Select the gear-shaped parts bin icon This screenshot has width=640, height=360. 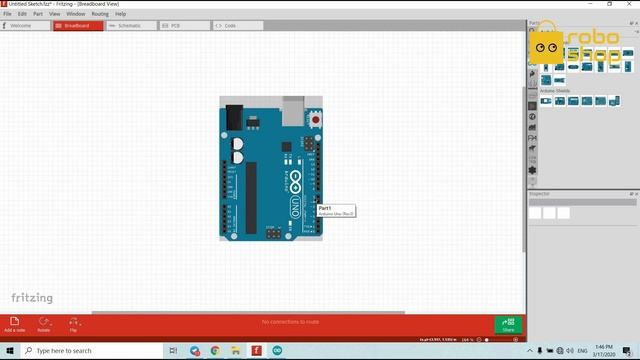(532, 170)
